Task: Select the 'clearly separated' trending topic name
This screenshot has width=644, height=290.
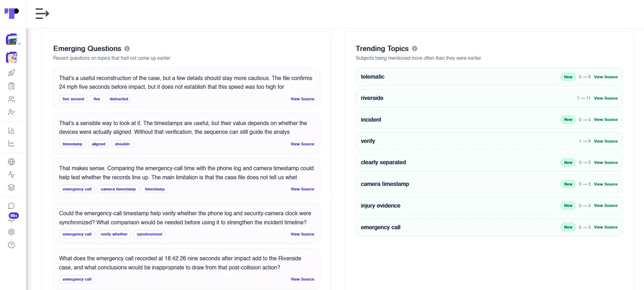Action: tap(383, 162)
